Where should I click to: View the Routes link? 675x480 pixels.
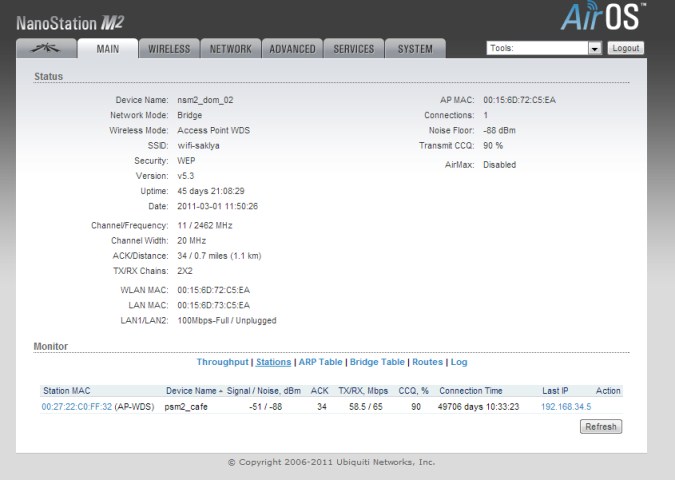427,362
